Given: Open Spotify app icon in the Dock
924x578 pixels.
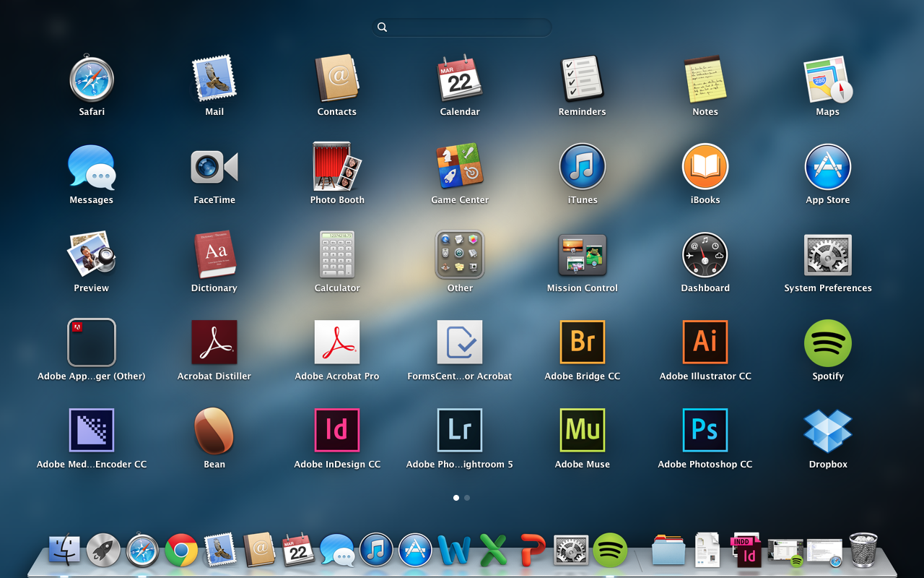Looking at the screenshot, I should pos(610,551).
